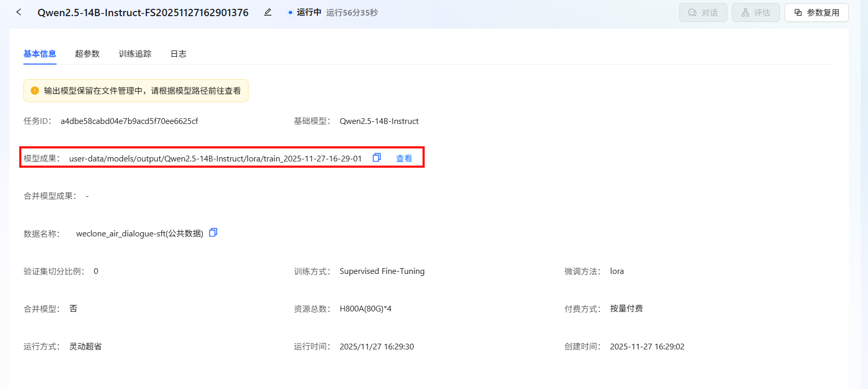This screenshot has width=868, height=389.
Task: Click the base model value Qwen2.5-14B-Instruct
Action: pos(379,121)
